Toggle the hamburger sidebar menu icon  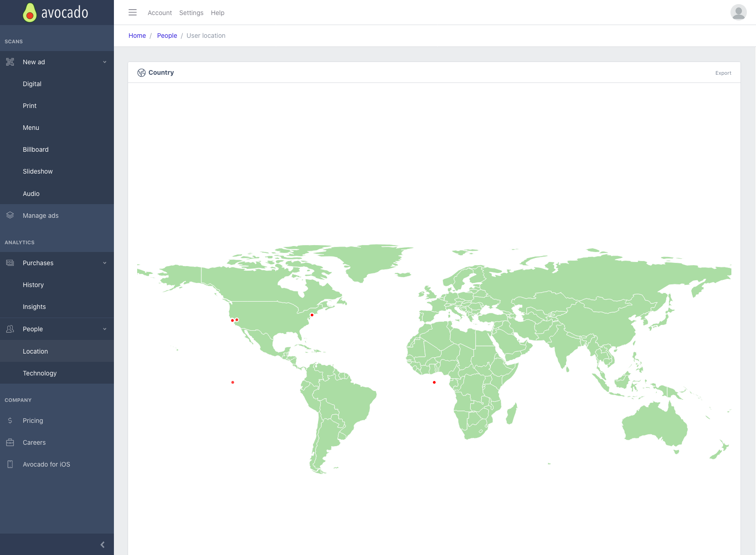pyautogui.click(x=133, y=13)
